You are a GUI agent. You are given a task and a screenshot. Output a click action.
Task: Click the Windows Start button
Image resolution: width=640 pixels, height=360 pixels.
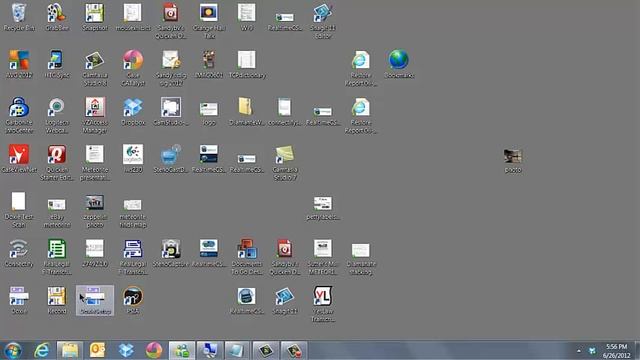(13, 350)
